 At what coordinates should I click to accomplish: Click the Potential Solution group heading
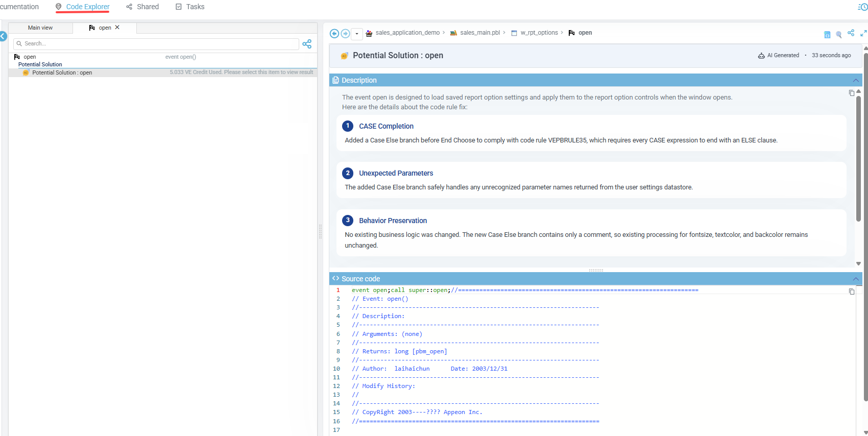click(40, 64)
